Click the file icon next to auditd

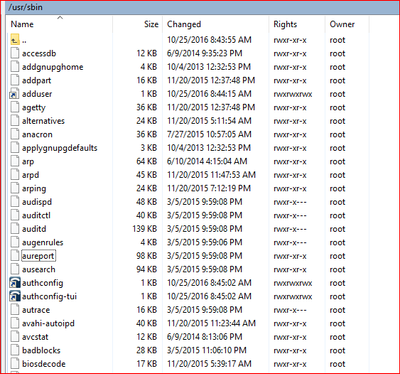pos(15,229)
